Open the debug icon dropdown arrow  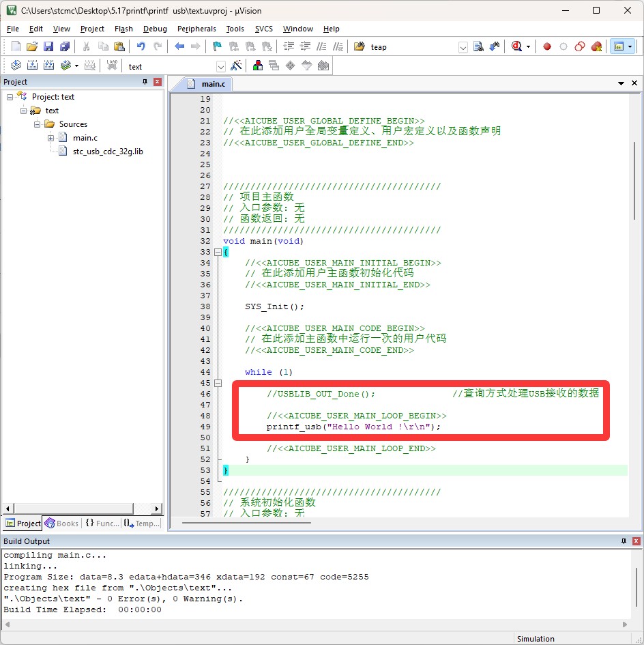528,46
